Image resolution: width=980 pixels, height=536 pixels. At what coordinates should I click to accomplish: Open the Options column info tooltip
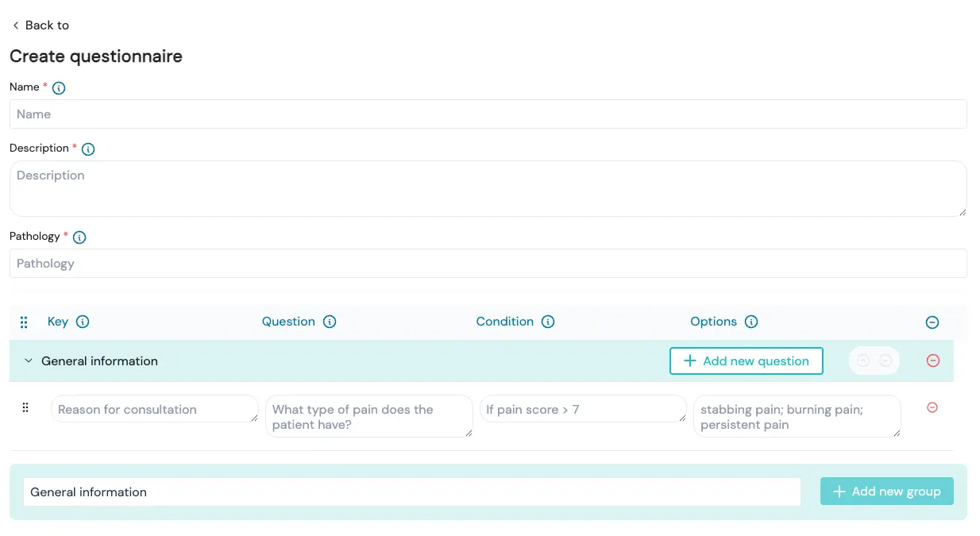point(751,322)
